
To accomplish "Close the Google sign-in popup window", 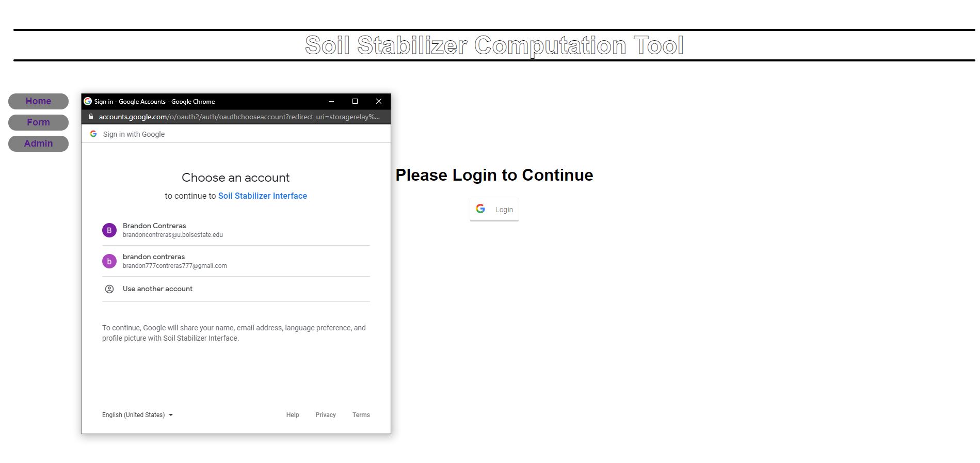I will pos(378,101).
